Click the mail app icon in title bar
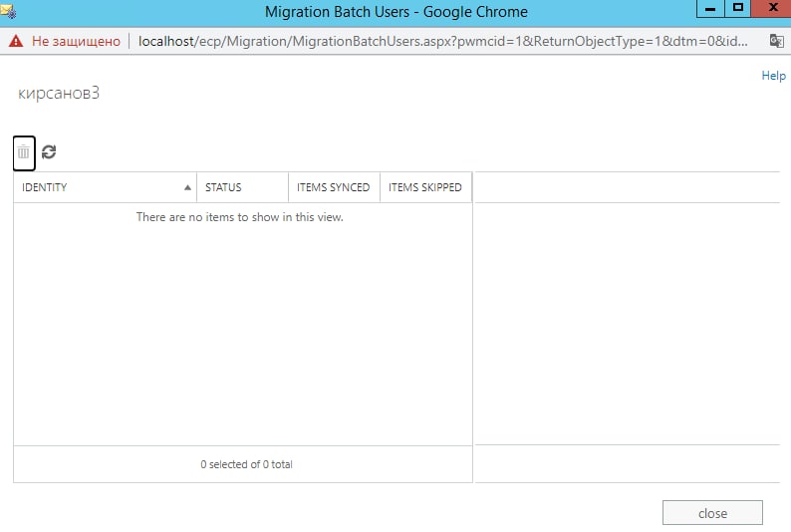 8,11
